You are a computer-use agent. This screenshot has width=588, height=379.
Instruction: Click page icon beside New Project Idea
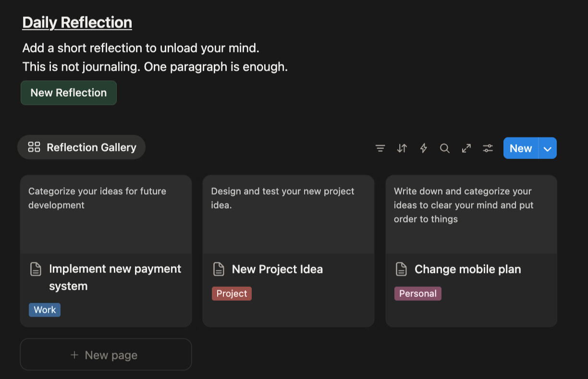(219, 269)
